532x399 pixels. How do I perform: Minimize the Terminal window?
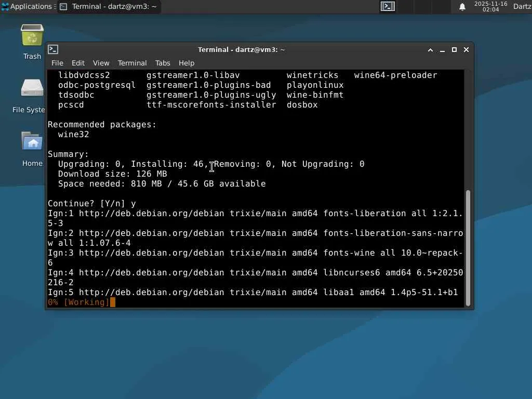pos(442,50)
